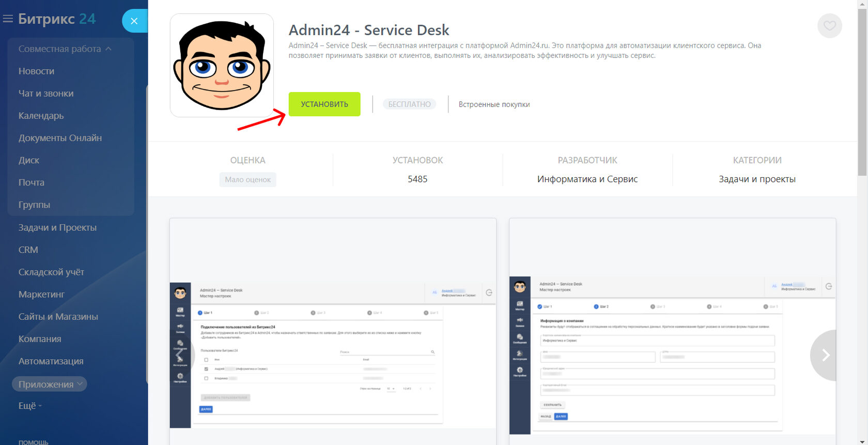Go to Задачи и Проекты

point(57,227)
